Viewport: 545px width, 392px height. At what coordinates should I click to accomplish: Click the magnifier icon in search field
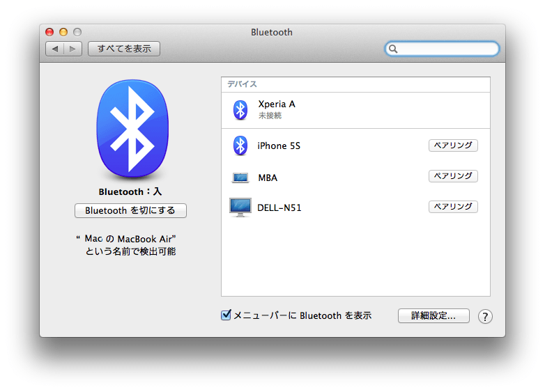click(393, 49)
